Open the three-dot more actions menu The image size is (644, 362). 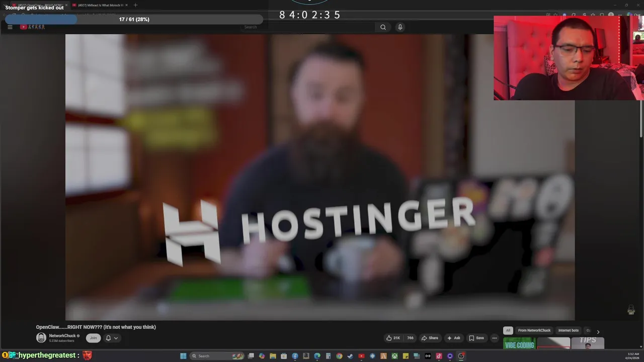coord(494,338)
